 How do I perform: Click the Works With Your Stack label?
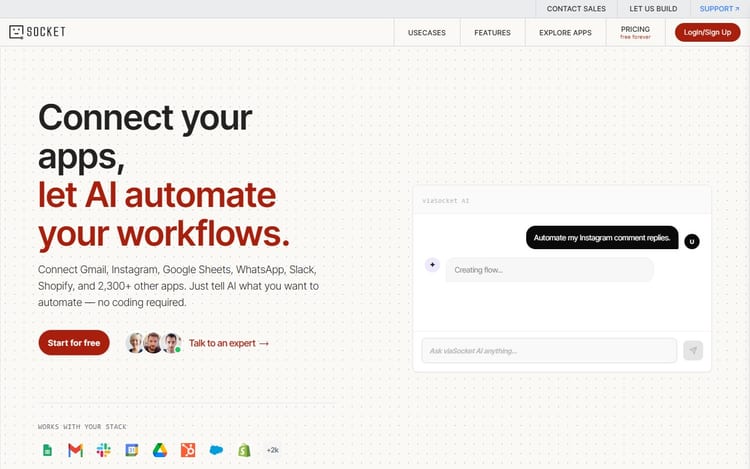[x=82, y=426]
